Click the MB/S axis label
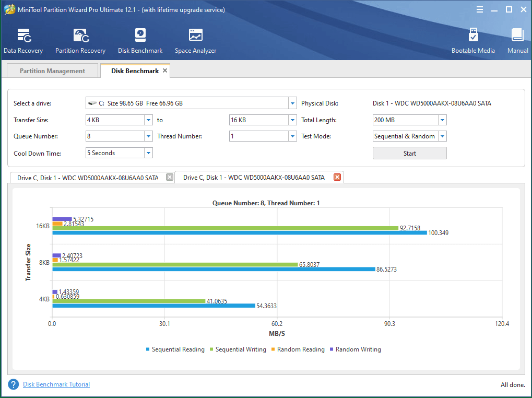Screen dimensions: 532x398 click(277, 334)
